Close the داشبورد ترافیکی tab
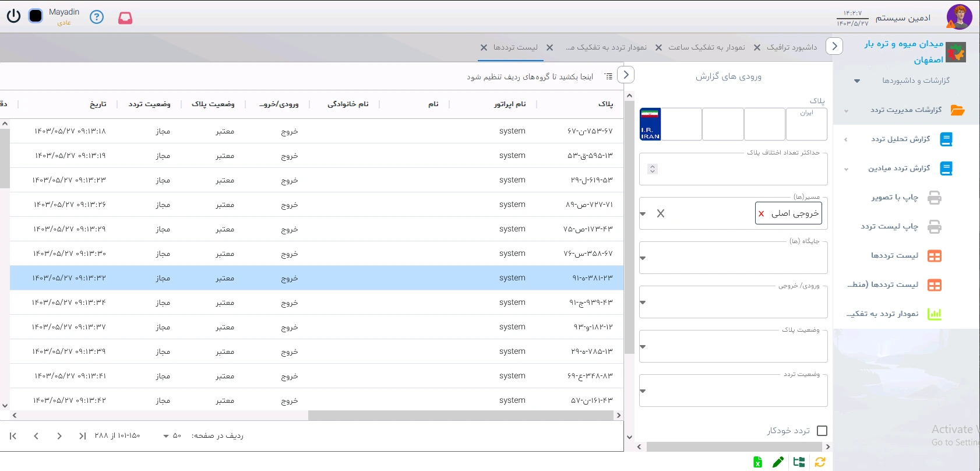980x471 pixels. 757,48
